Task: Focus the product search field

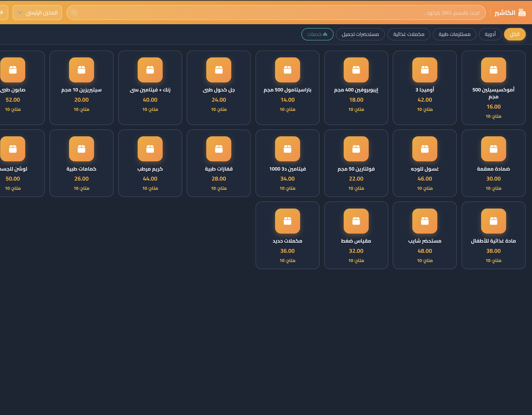Action: click(276, 13)
